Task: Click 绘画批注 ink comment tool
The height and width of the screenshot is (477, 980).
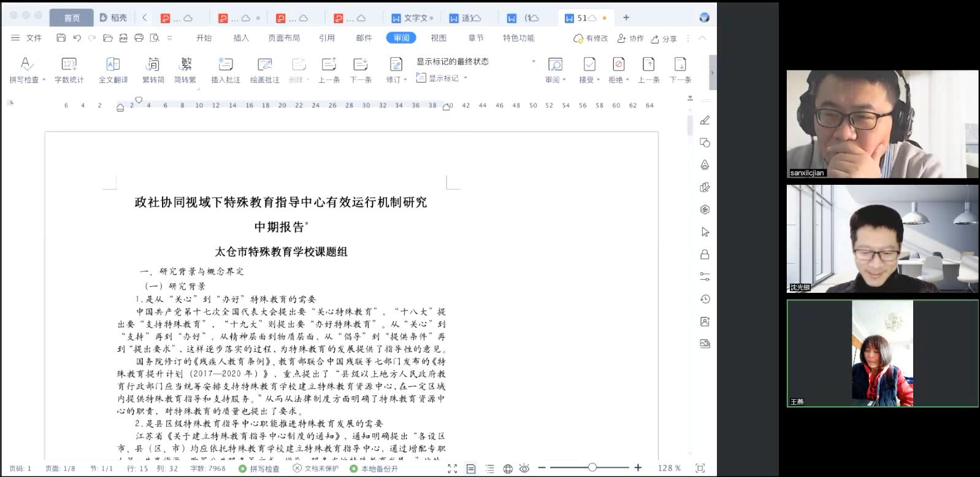Action: tap(265, 70)
